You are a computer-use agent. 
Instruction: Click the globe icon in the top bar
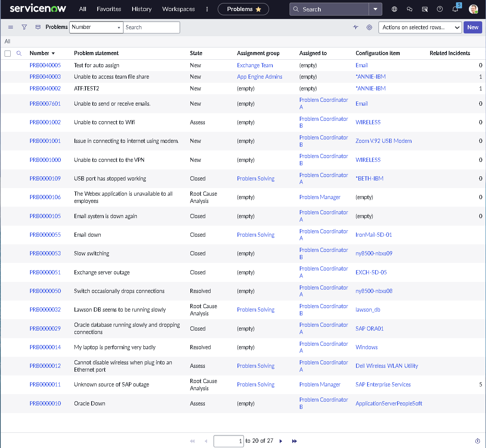(x=394, y=9)
